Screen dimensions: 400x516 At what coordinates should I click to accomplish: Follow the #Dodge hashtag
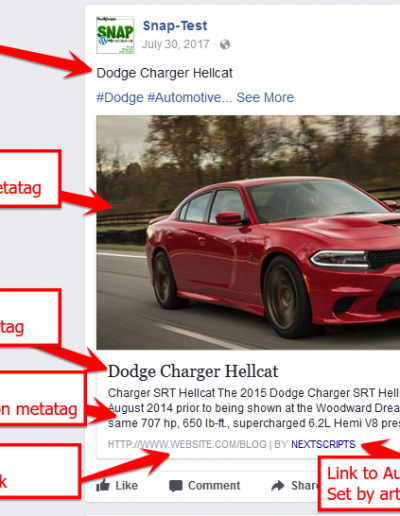[120, 98]
